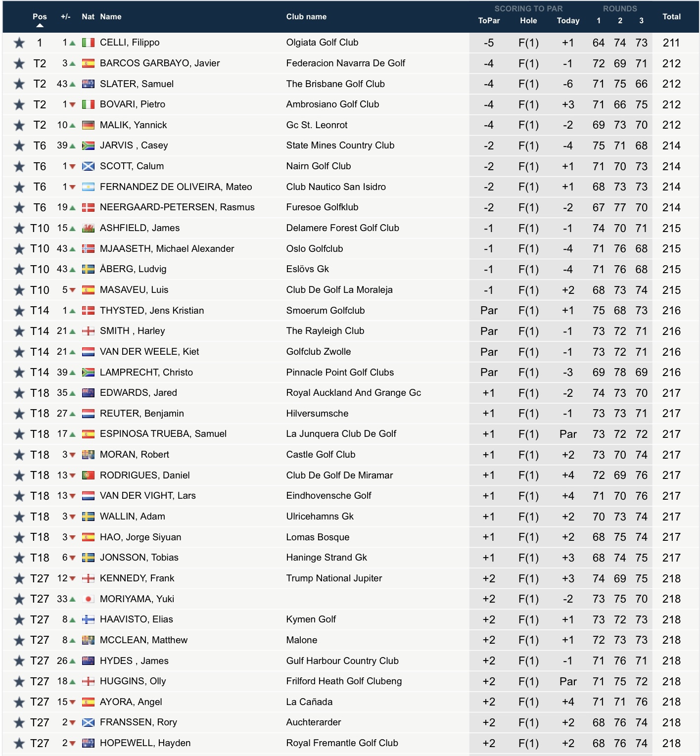This screenshot has width=700, height=756.
Task: Toggle favorite star for SLATER, Samuel
Action: click(19, 84)
